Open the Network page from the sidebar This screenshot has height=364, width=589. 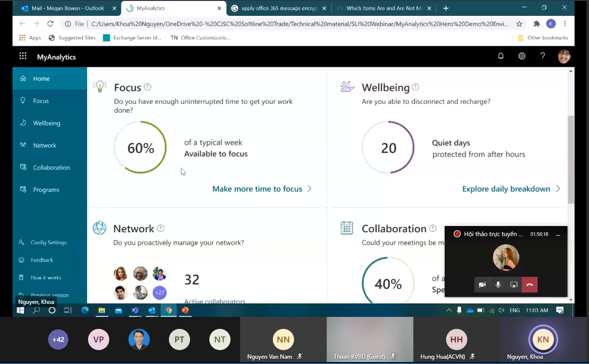(x=50, y=145)
